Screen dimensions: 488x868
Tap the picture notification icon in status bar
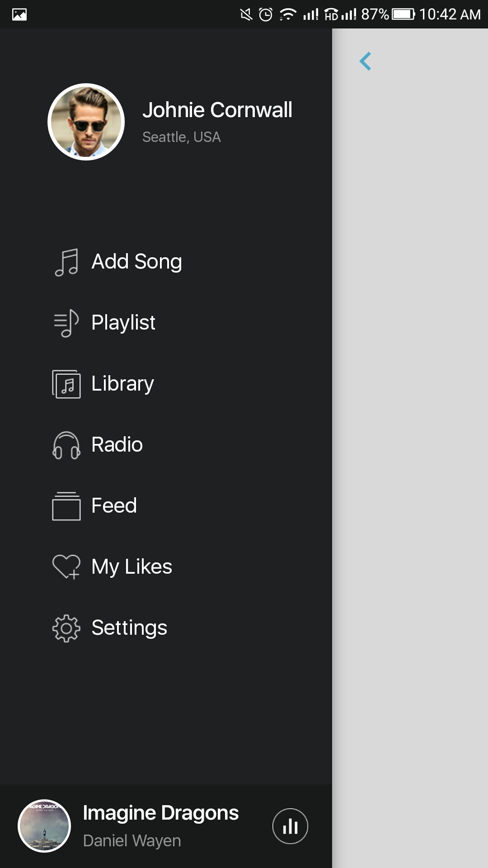coord(19,14)
